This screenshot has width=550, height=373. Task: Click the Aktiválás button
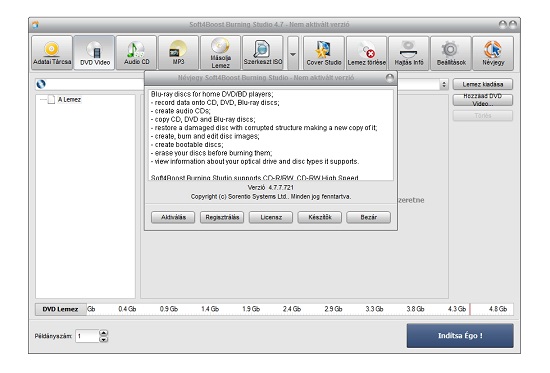point(173,217)
